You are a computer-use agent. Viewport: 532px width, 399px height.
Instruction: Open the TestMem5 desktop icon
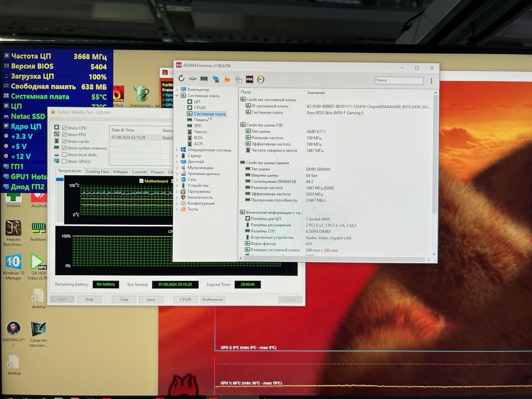tap(38, 231)
